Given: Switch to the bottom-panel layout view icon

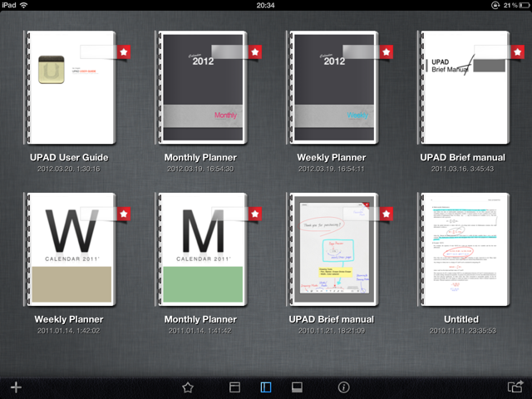Looking at the screenshot, I should [297, 387].
